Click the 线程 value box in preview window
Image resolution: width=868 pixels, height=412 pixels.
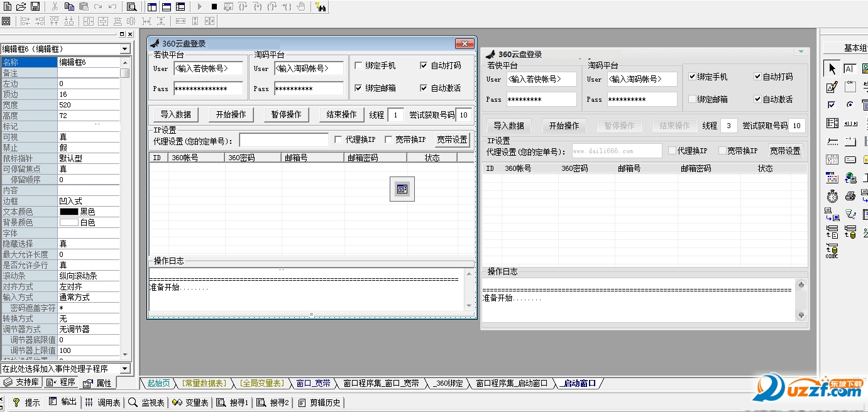pos(728,126)
